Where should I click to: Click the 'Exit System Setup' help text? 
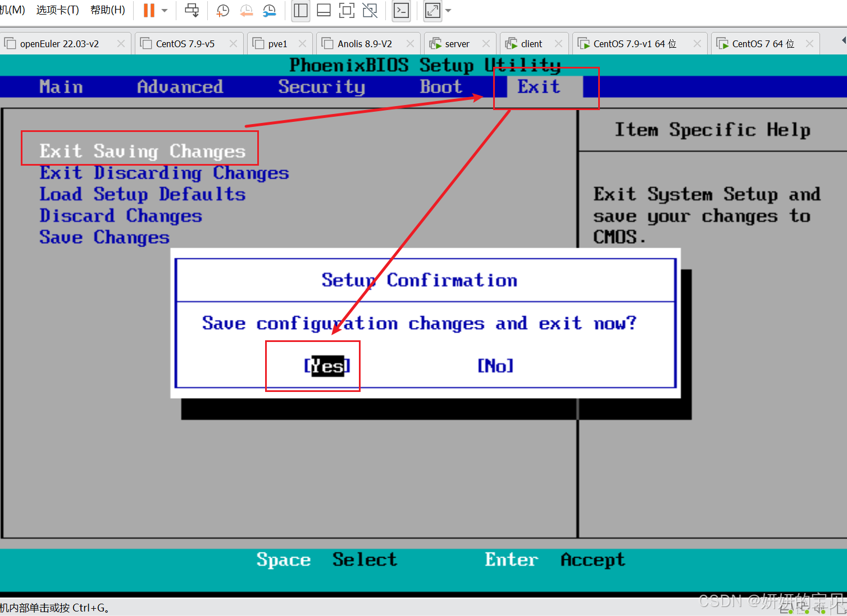(707, 216)
